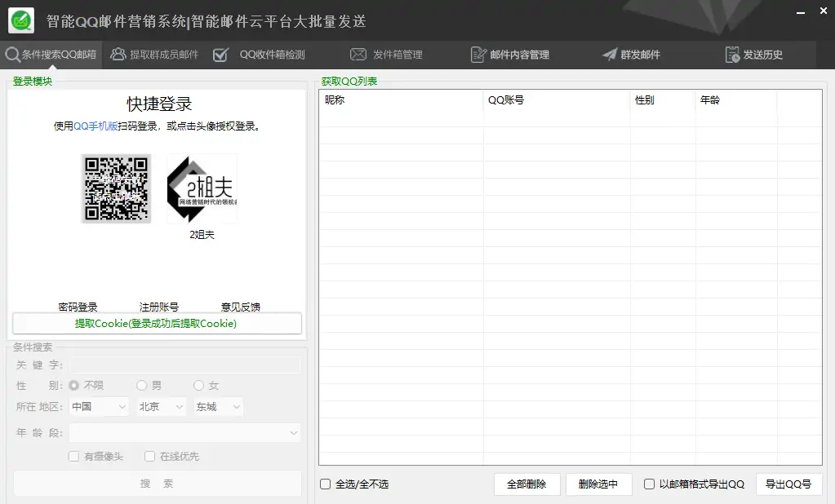Click the QR code for scan login
Image resolution: width=835 pixels, height=504 pixels.
click(116, 188)
